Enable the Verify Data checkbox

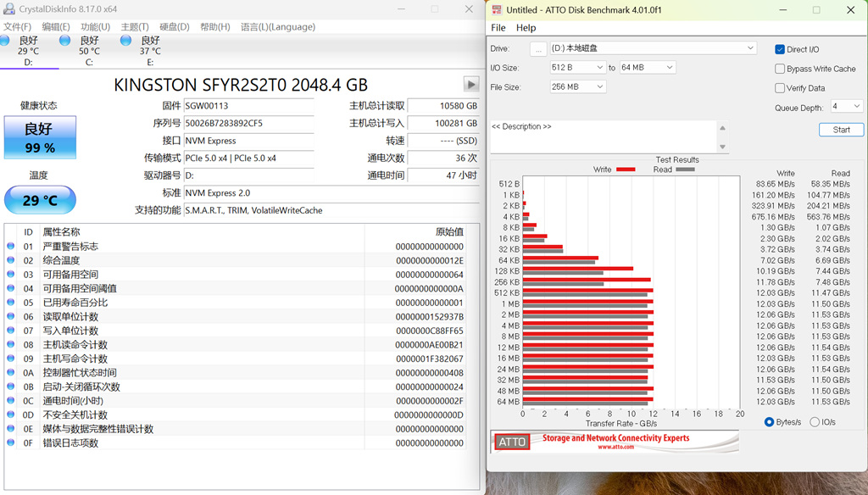[780, 88]
